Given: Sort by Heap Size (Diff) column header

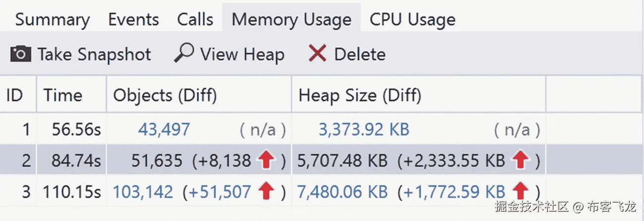Looking at the screenshot, I should pyautogui.click(x=360, y=95).
